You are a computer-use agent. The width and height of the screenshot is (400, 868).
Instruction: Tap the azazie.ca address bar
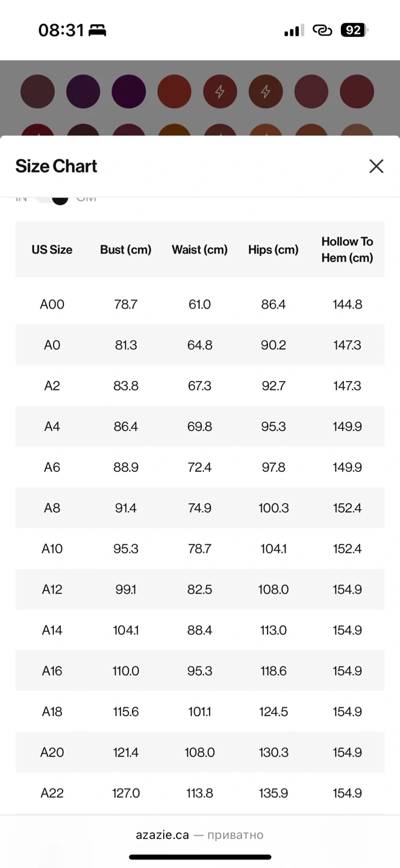pyautogui.click(x=199, y=835)
